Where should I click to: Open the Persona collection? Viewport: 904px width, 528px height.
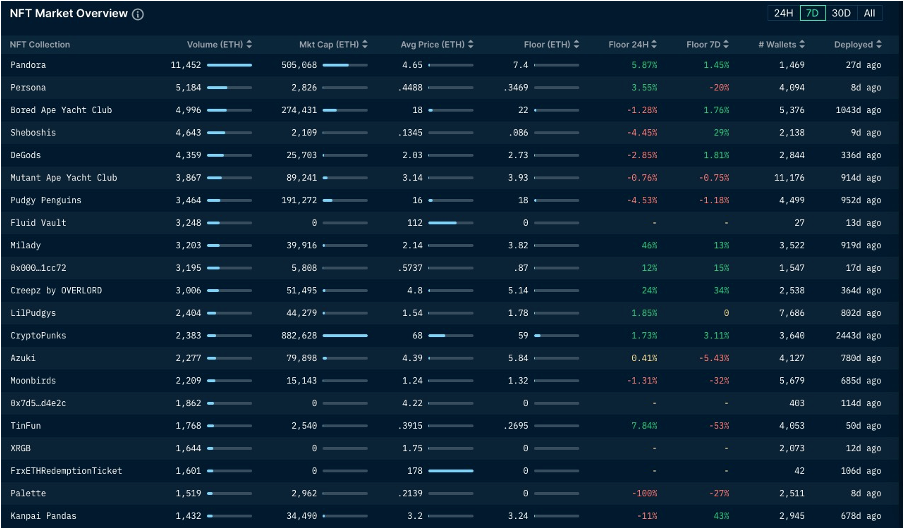28,88
